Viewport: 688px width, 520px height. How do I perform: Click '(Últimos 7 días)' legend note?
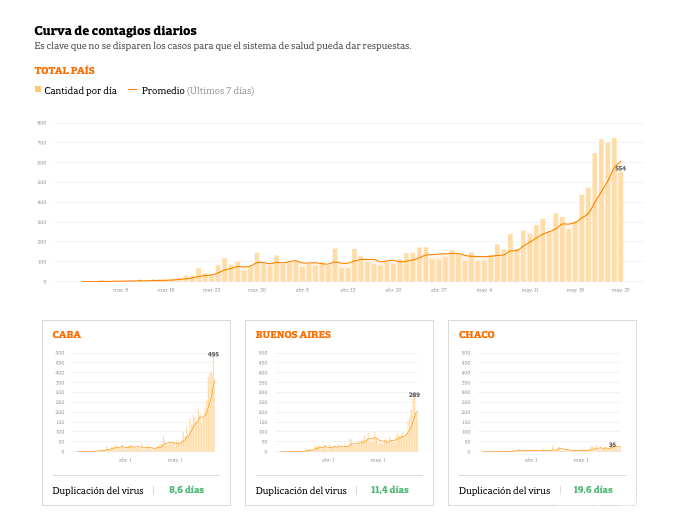220,91
